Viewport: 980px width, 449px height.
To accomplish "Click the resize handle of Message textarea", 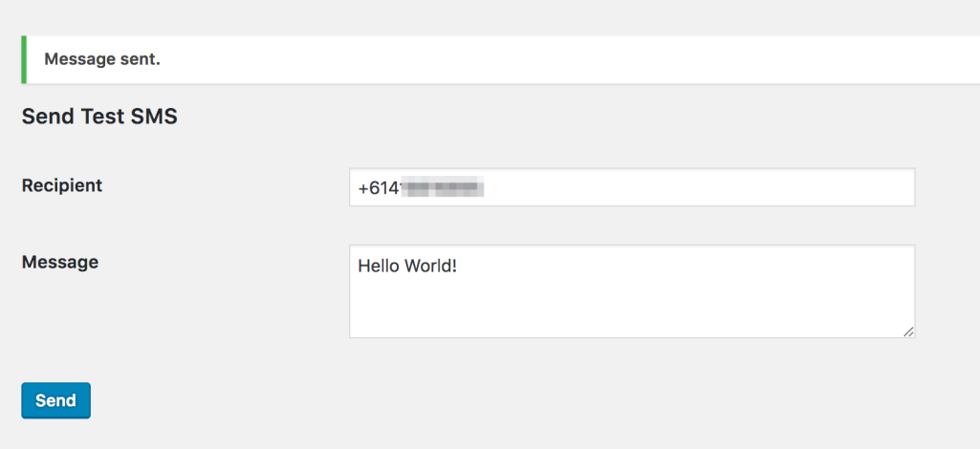I will point(908,331).
